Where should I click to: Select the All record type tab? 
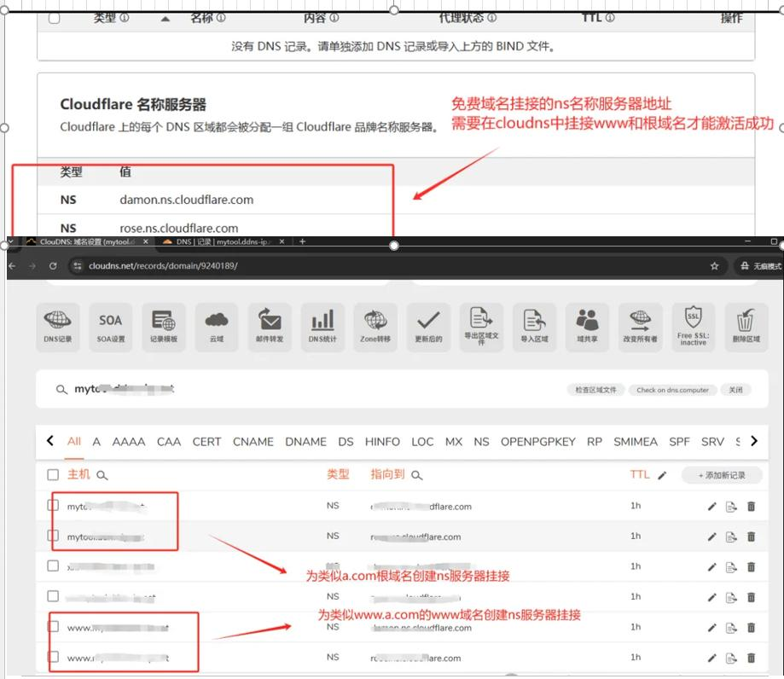point(74,442)
